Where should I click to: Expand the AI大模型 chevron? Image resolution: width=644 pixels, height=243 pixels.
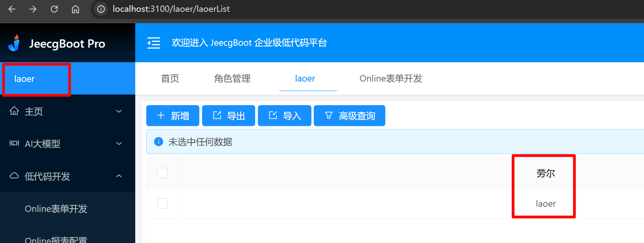tap(119, 144)
